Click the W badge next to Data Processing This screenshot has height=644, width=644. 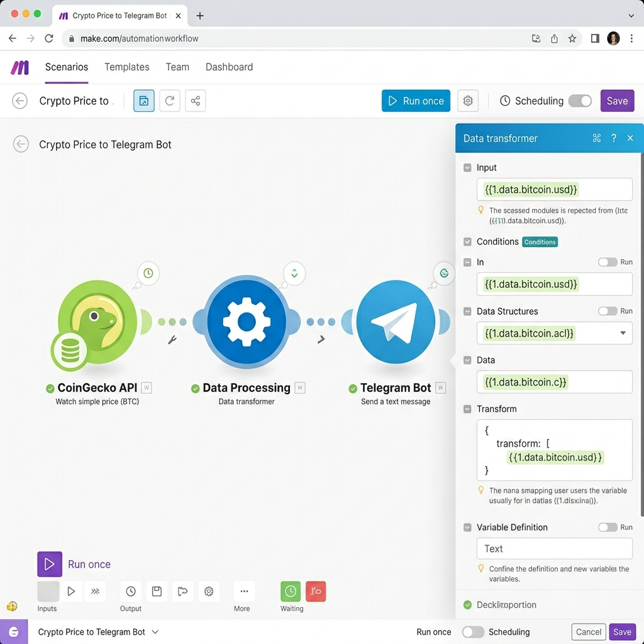click(x=300, y=387)
